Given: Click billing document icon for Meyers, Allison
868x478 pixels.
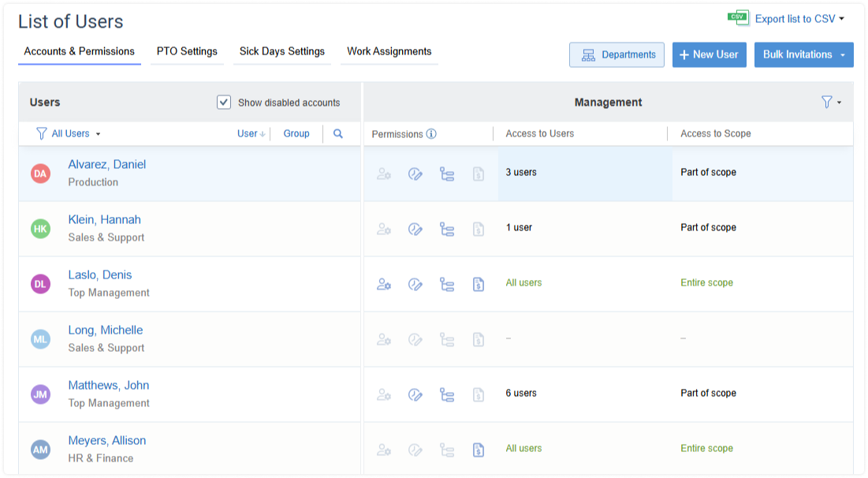Looking at the screenshot, I should (x=478, y=450).
